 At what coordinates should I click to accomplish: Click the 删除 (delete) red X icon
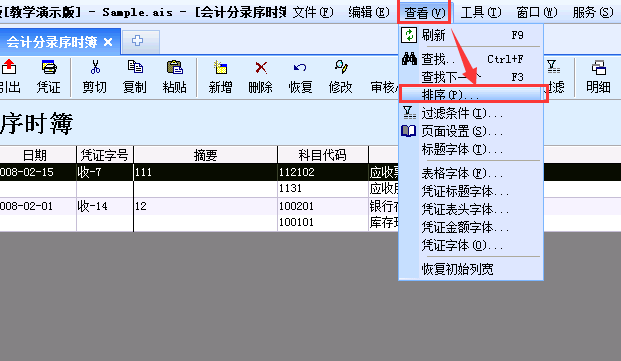261,68
